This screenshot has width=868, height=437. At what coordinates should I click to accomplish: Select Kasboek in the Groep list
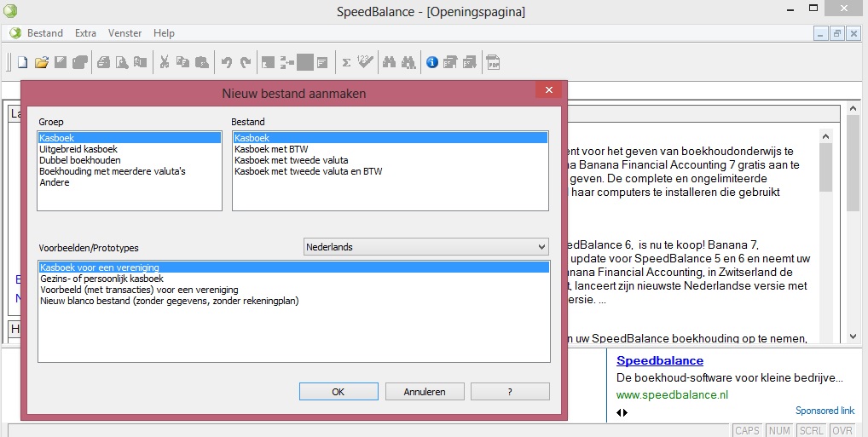[x=130, y=138]
